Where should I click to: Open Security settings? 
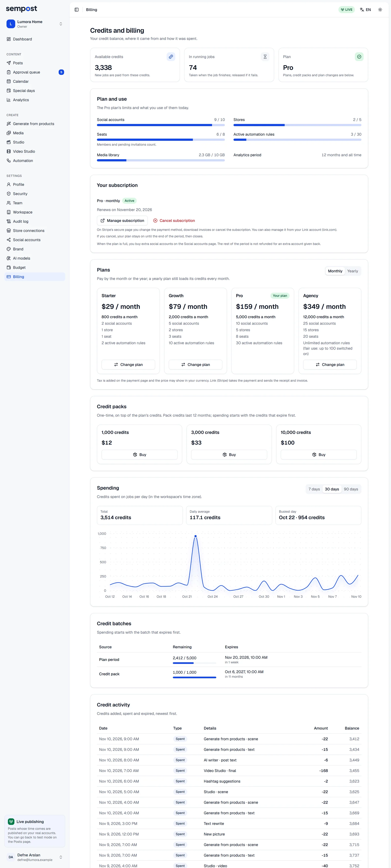(35, 194)
